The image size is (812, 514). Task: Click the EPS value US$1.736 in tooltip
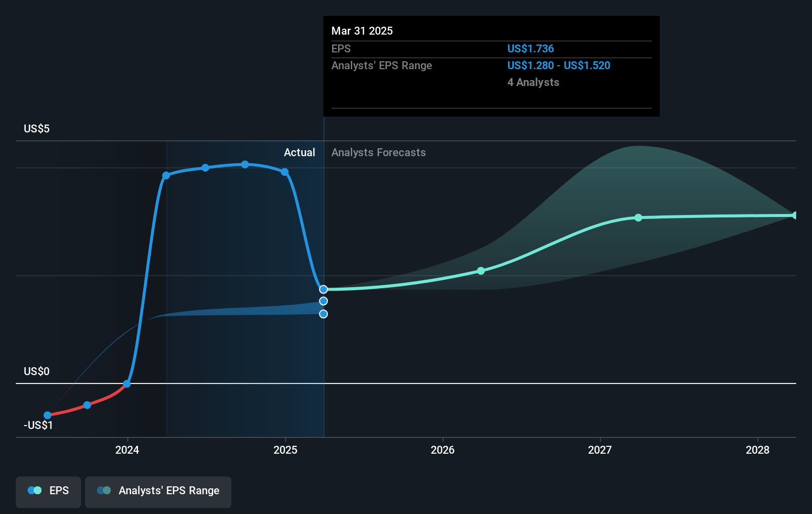[x=531, y=48]
